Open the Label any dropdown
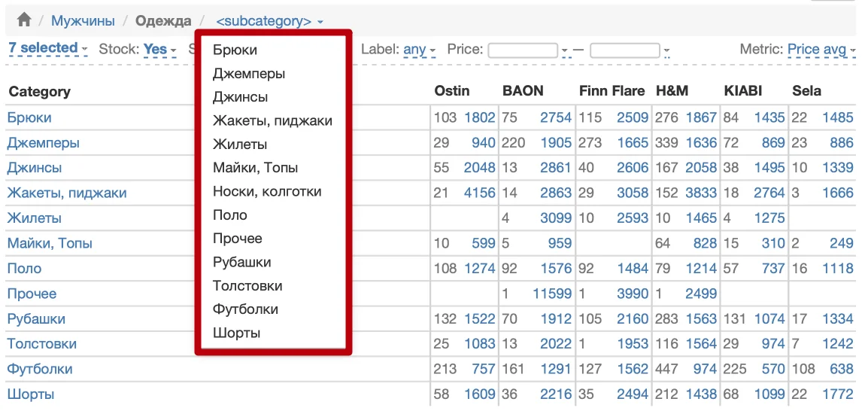The width and height of the screenshot is (868, 417). [x=419, y=50]
